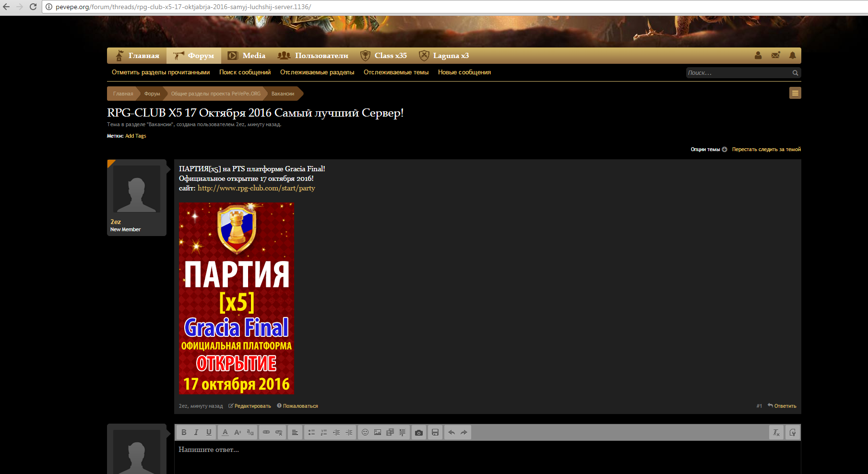Click Перестать следить за темой
Image resolution: width=868 pixels, height=474 pixels.
766,150
